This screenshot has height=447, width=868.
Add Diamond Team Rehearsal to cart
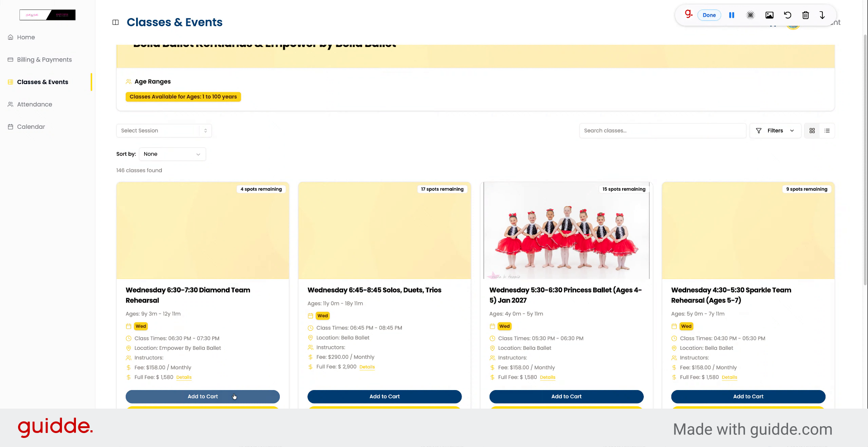click(203, 396)
